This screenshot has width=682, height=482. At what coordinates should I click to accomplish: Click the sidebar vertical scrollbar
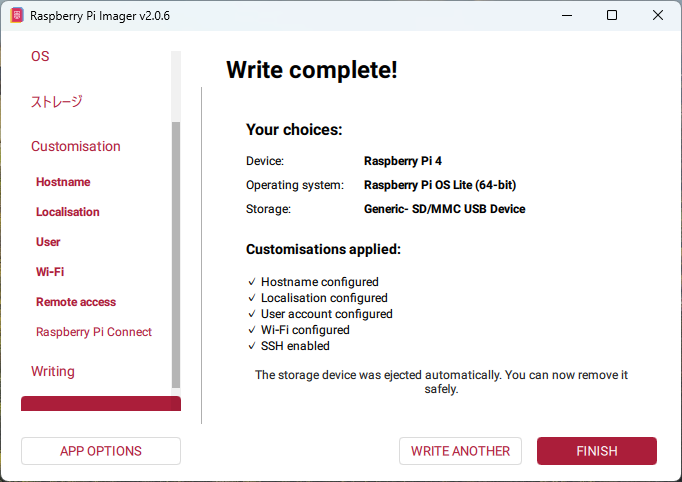pos(176,250)
